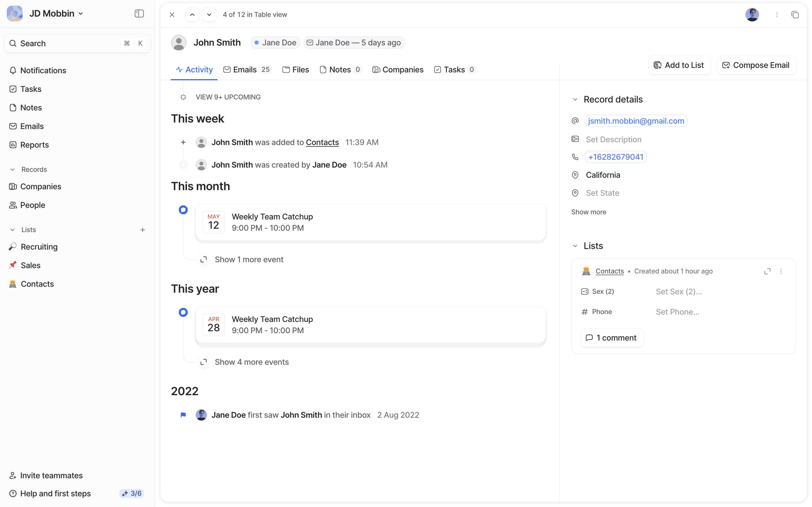Add a new list with plus icon
The height and width of the screenshot is (507, 812).
point(143,230)
